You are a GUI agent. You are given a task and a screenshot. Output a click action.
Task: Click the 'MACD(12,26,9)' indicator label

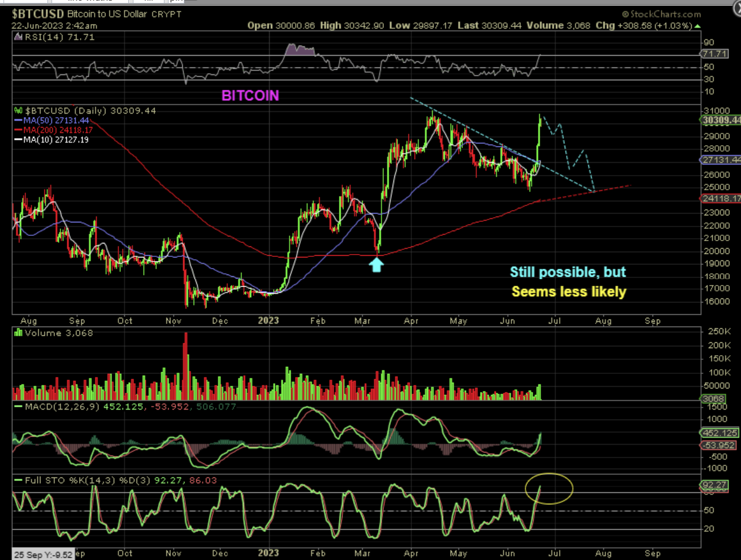point(62,406)
